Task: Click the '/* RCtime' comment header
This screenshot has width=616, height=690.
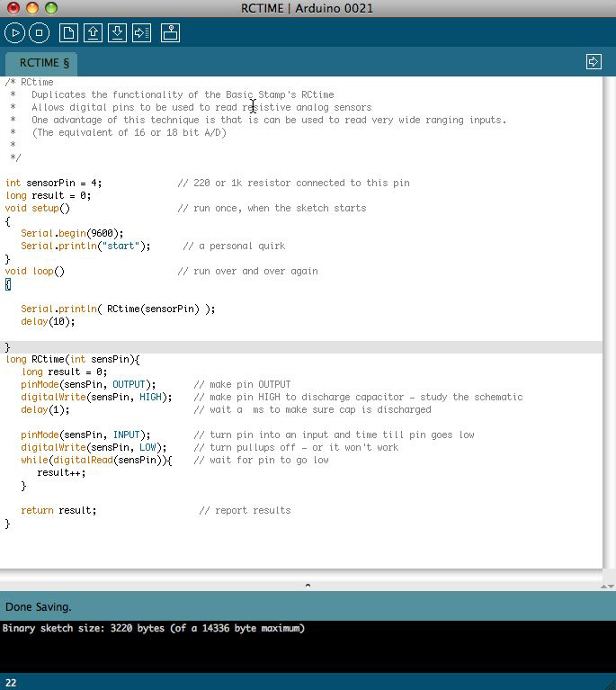Action: [30, 82]
